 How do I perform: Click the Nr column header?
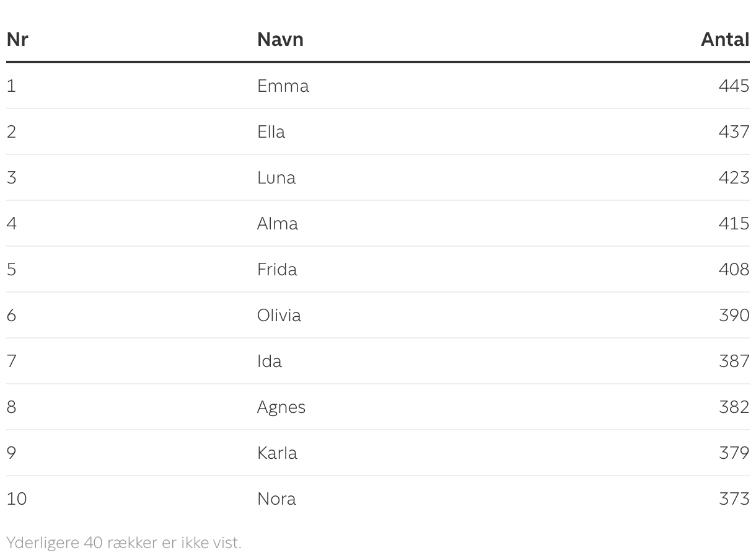point(17,40)
